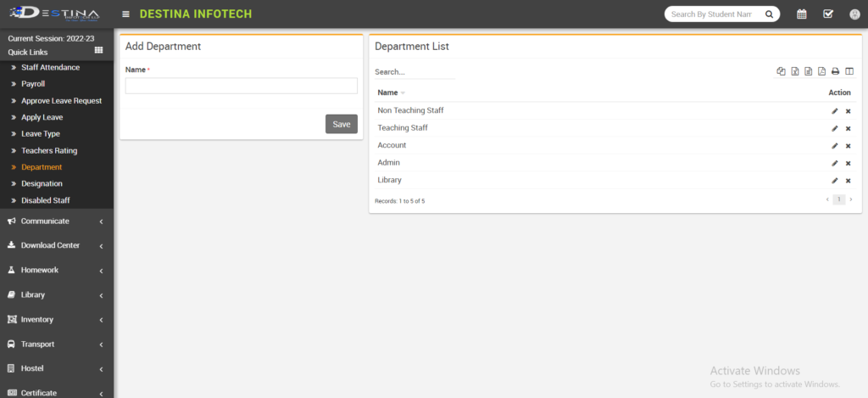Expand the Transport sidebar section

[56, 345]
